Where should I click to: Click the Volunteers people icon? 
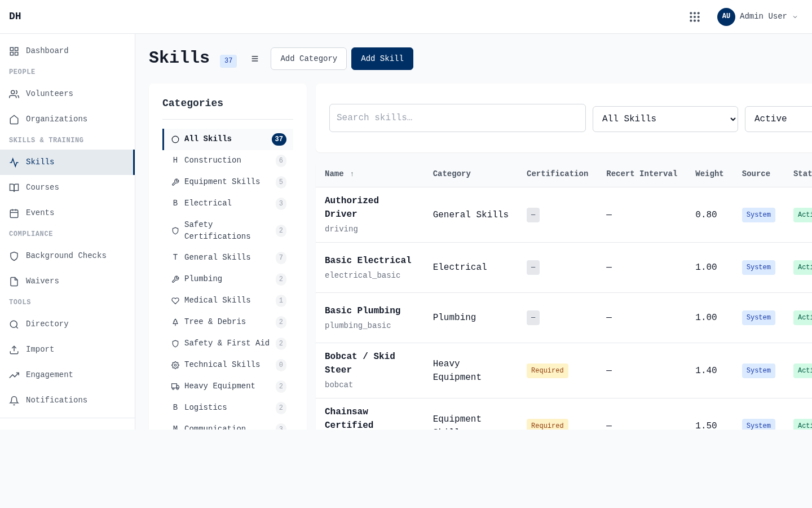[x=15, y=94]
